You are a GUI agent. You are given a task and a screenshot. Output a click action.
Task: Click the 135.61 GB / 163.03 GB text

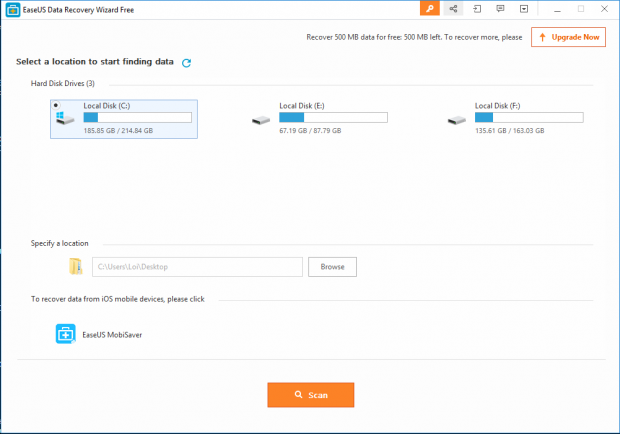coord(510,131)
